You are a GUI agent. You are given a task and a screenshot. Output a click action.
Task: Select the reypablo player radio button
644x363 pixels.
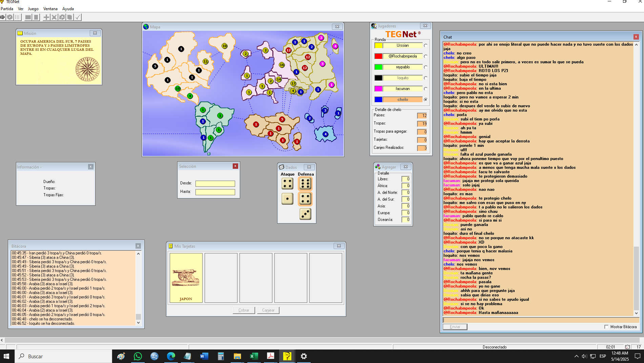click(425, 67)
